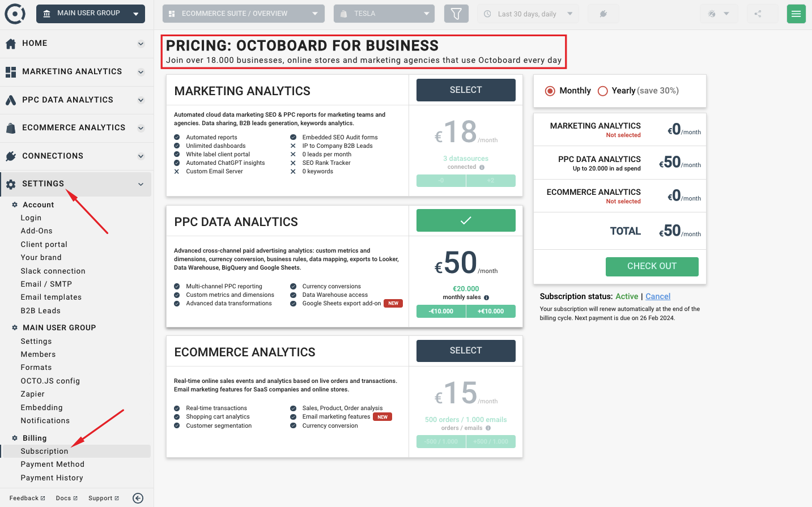Screen dimensions: 812x507
Task: Decrease PPC ad spend by €10.000
Action: (x=441, y=312)
